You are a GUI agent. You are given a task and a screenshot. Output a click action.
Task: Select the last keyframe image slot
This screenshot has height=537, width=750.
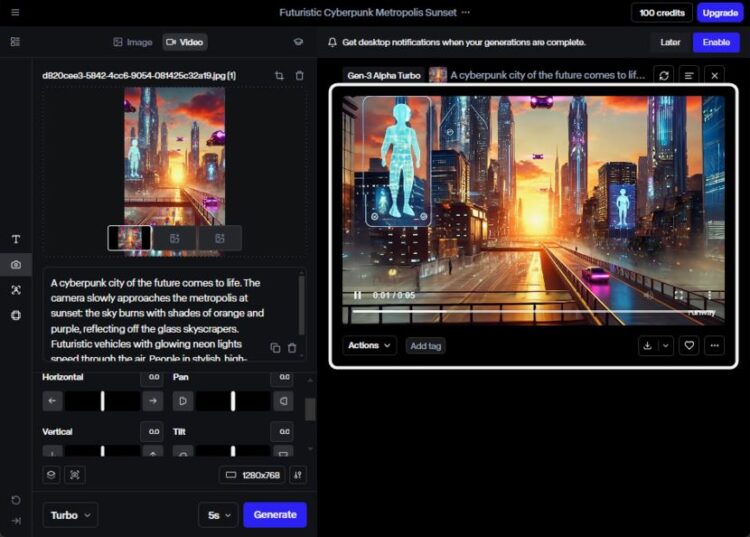220,238
